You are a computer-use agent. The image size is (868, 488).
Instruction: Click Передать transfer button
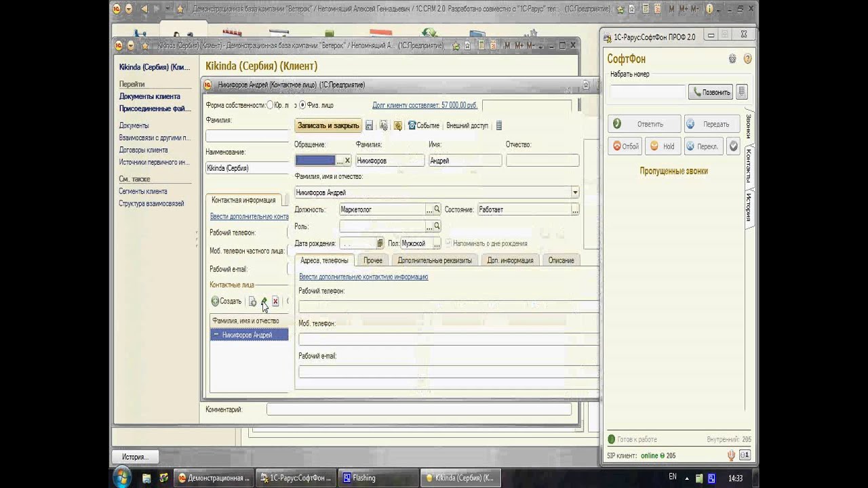click(711, 124)
